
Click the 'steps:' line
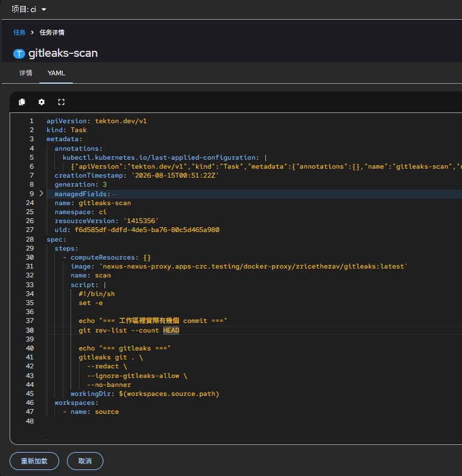point(66,248)
